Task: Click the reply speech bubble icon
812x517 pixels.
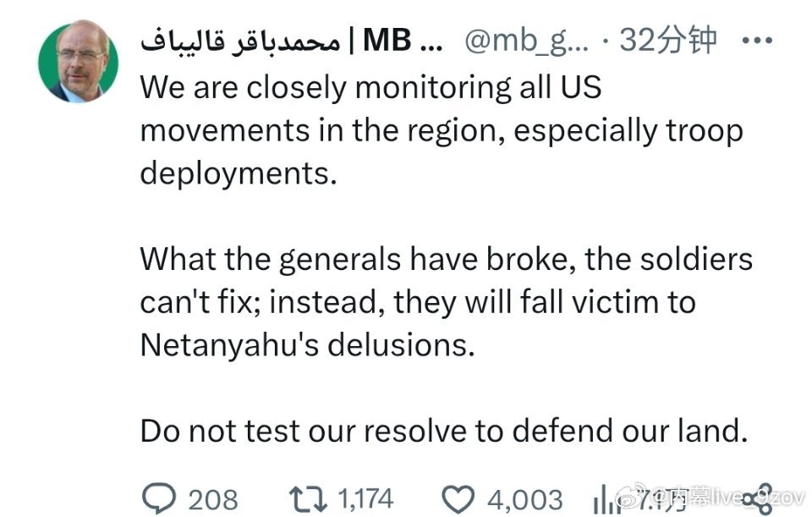Action: click(x=156, y=498)
